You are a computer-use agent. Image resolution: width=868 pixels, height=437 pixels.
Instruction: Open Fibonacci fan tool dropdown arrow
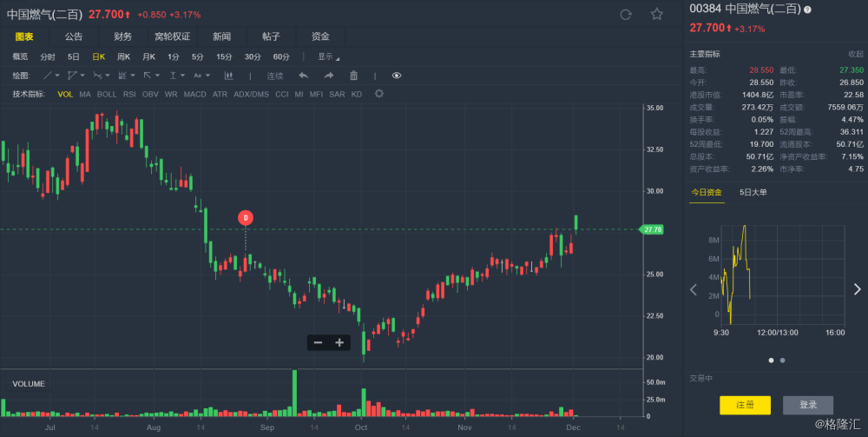point(133,76)
